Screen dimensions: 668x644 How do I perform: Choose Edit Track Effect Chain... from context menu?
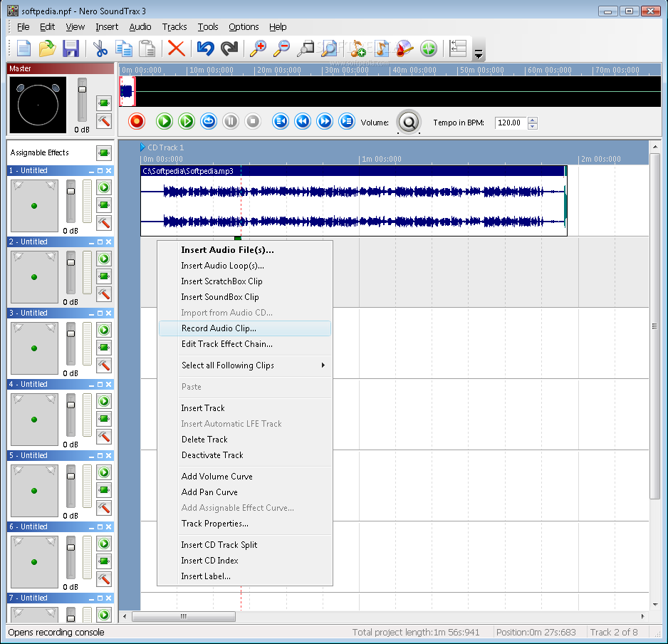[245, 344]
